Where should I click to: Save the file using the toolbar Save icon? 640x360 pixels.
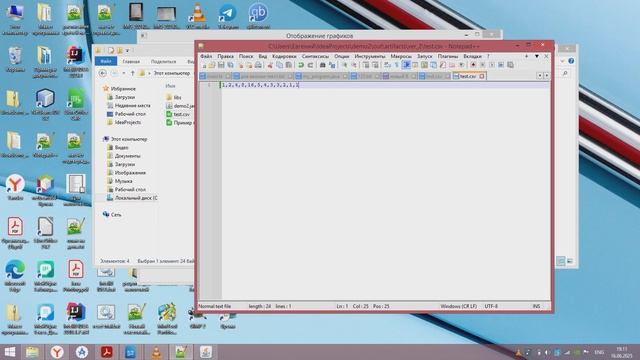pyautogui.click(x=221, y=65)
